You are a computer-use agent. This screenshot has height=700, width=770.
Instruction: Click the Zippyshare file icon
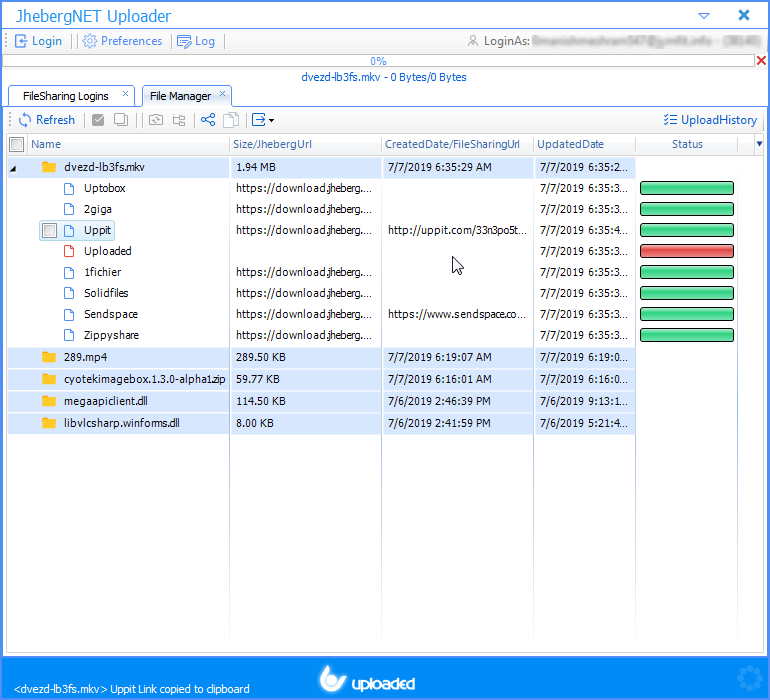click(69, 336)
